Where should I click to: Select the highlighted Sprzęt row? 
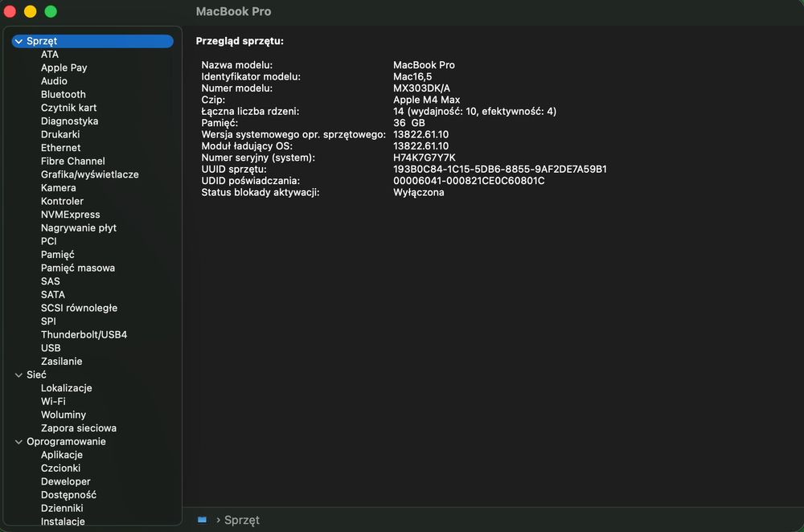pos(92,41)
